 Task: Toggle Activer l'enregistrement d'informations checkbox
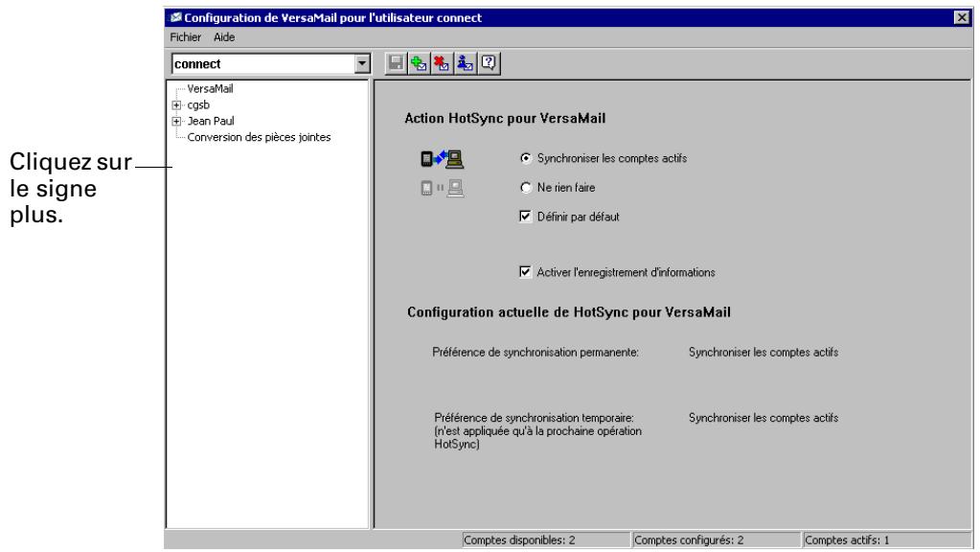pyautogui.click(x=525, y=272)
